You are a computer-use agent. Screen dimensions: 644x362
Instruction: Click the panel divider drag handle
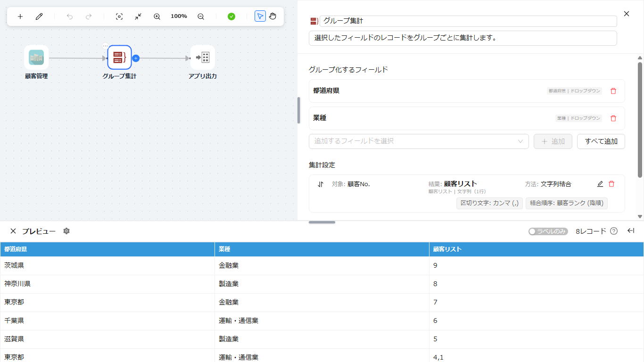(x=299, y=110)
